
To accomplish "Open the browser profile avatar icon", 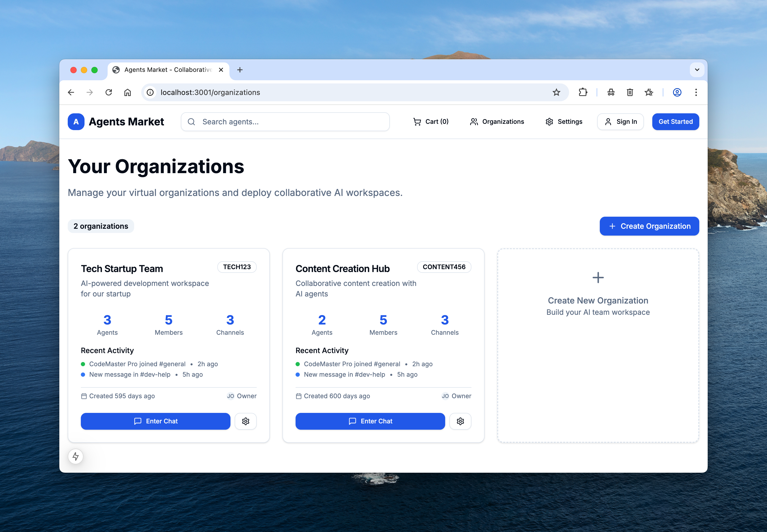I will coord(677,92).
